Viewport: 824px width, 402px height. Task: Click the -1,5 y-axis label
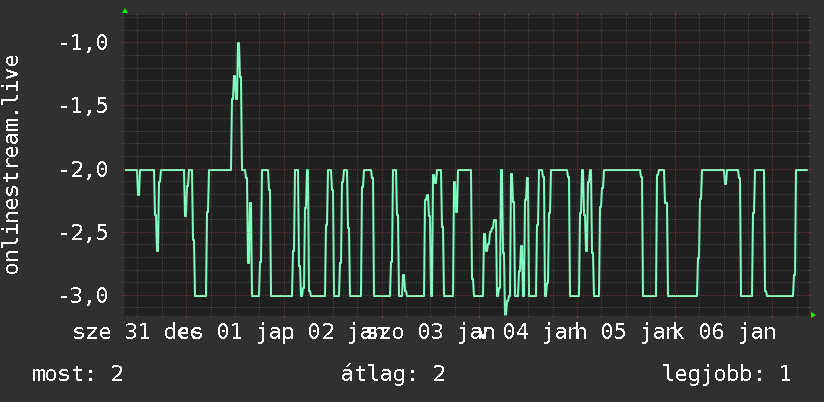pos(84,106)
